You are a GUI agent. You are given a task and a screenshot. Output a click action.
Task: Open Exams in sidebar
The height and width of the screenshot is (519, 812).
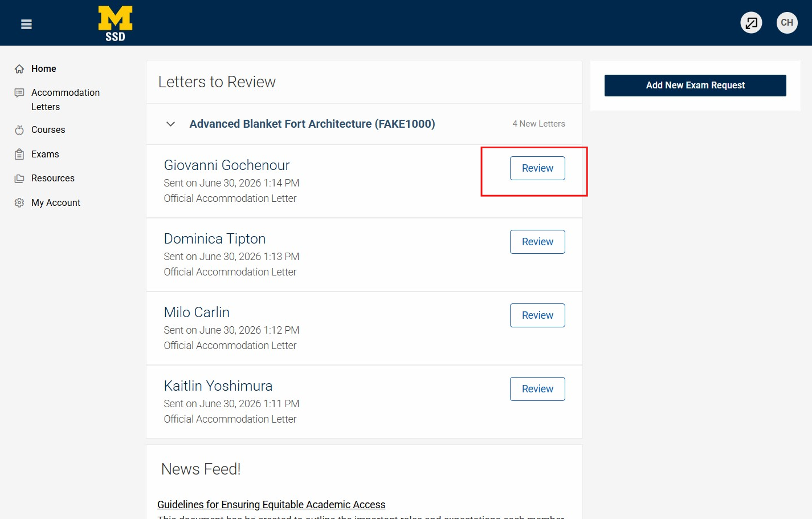[45, 155]
